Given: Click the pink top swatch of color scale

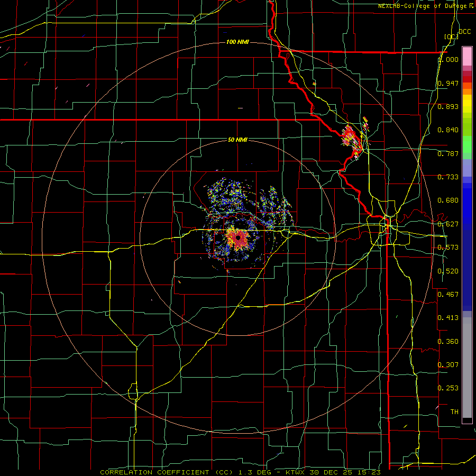Looking at the screenshot, I should click(467, 56).
